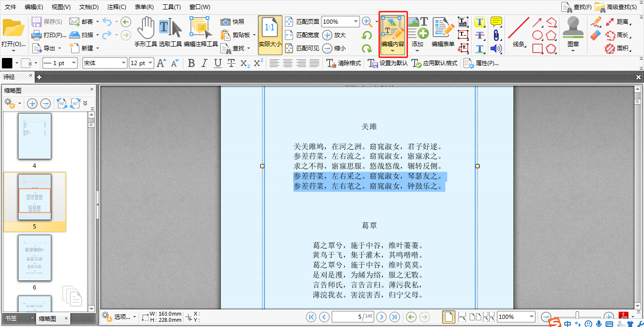Open the 视图(V) menu
Image resolution: width=644 pixels, height=327 pixels.
pyautogui.click(x=61, y=7)
